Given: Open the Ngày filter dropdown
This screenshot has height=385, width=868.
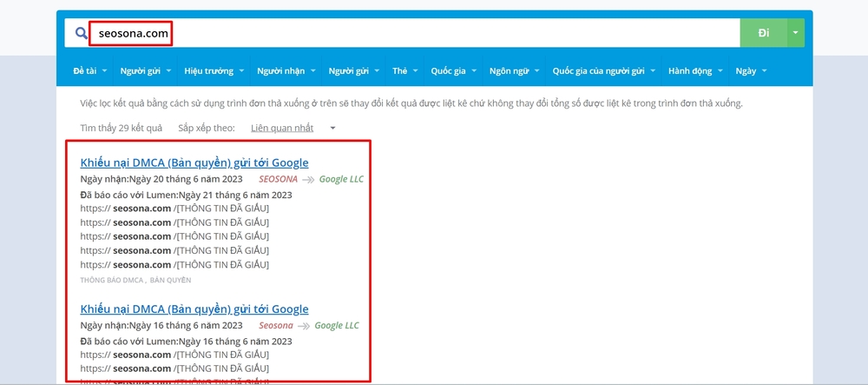Looking at the screenshot, I should 751,71.
